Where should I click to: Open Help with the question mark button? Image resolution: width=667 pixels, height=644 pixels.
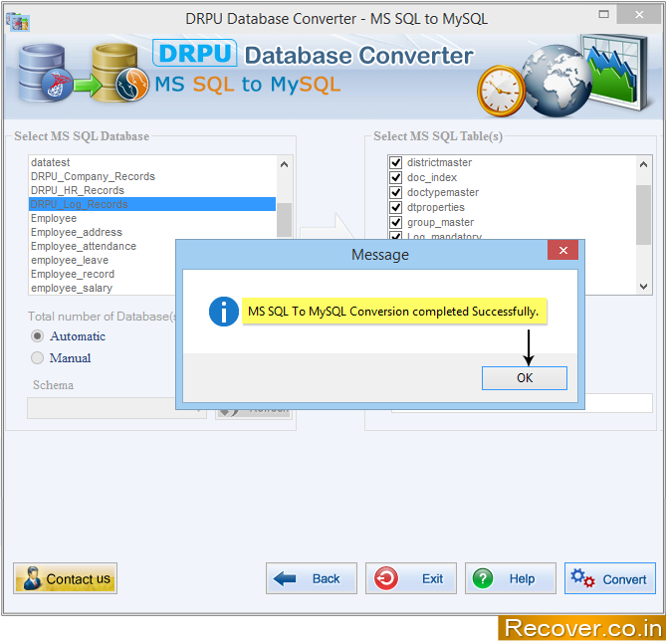[511, 578]
